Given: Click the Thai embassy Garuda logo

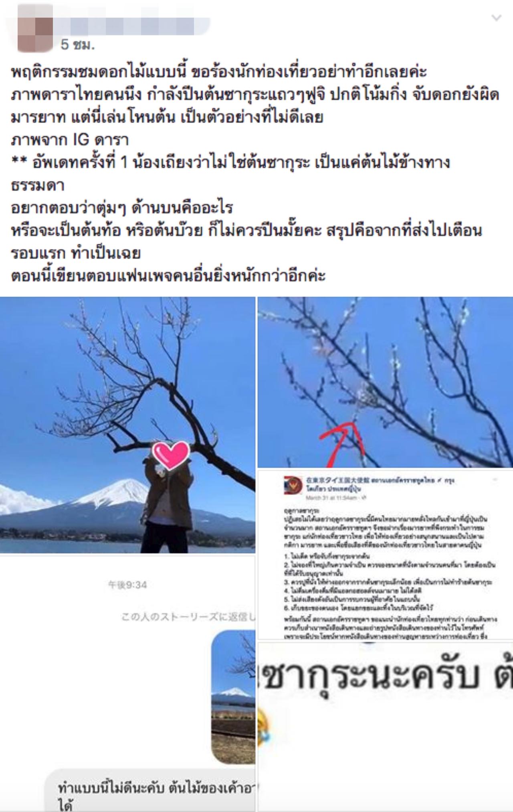Looking at the screenshot, I should pyautogui.click(x=293, y=483).
